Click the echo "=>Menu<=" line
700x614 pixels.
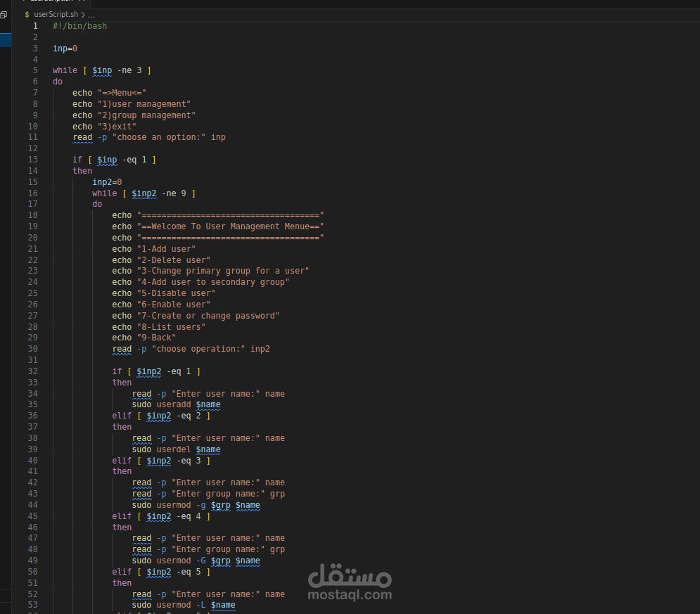pyautogui.click(x=109, y=93)
